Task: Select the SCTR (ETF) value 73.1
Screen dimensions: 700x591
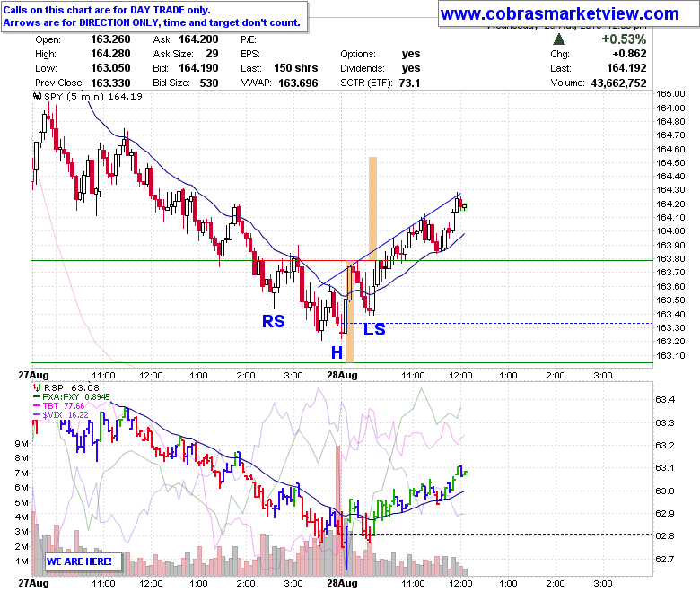Action: click(409, 83)
